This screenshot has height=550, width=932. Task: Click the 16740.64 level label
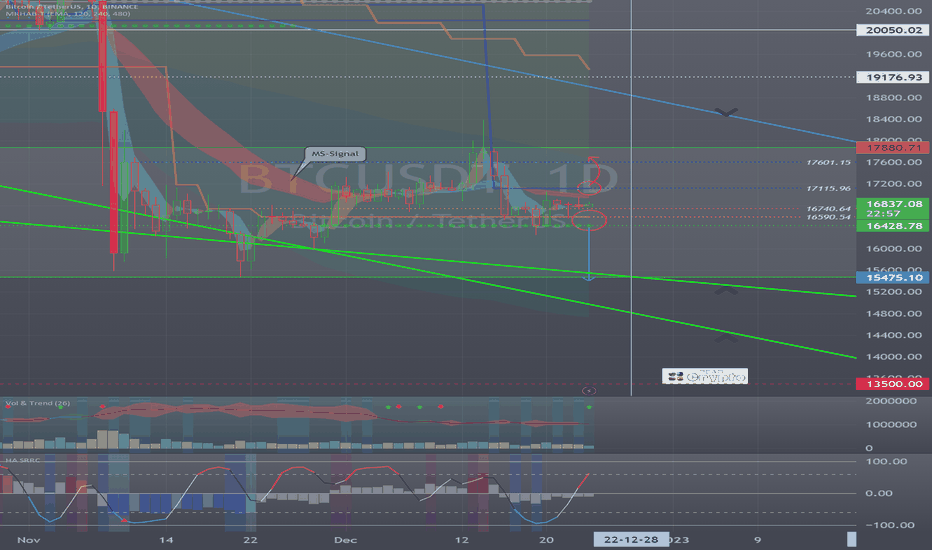[828, 209]
